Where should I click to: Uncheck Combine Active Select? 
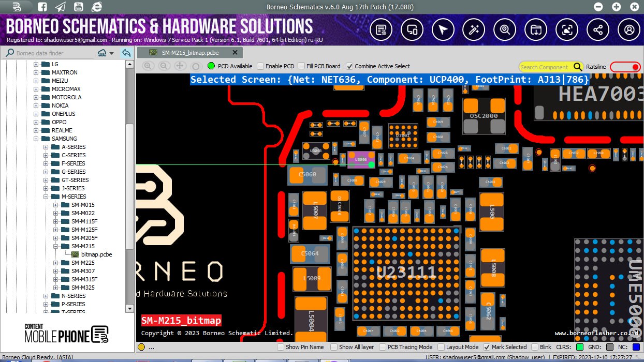pos(349,66)
